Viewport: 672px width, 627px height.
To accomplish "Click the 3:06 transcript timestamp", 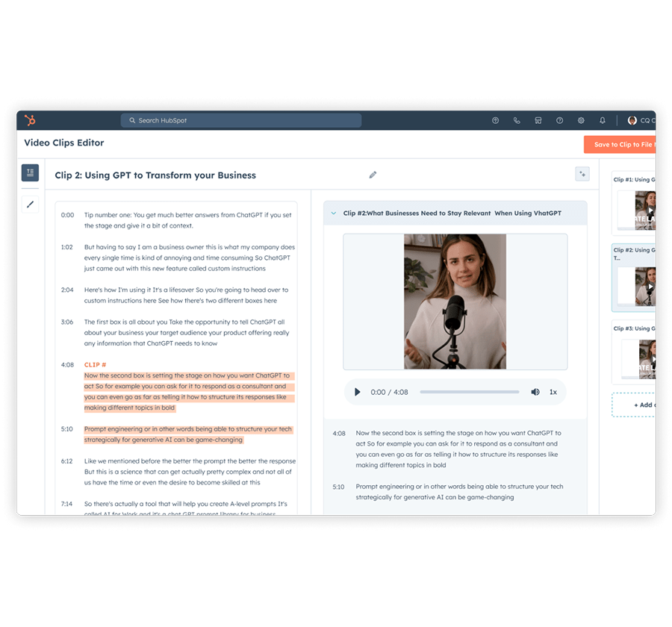I will click(x=67, y=322).
